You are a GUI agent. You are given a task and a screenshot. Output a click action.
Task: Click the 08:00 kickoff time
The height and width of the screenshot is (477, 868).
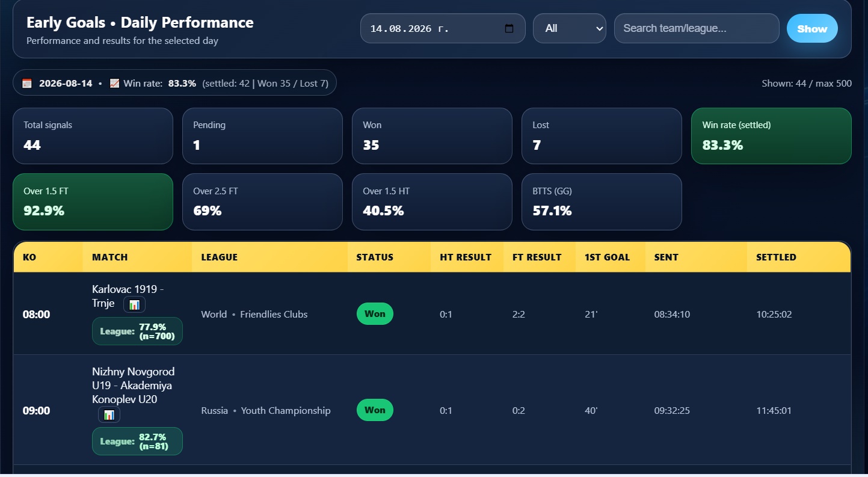point(36,314)
